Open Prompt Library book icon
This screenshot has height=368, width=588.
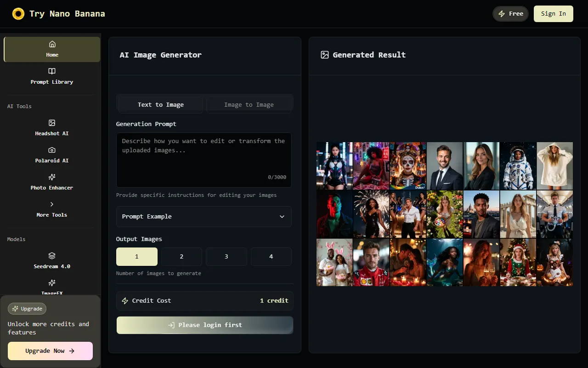tap(52, 71)
